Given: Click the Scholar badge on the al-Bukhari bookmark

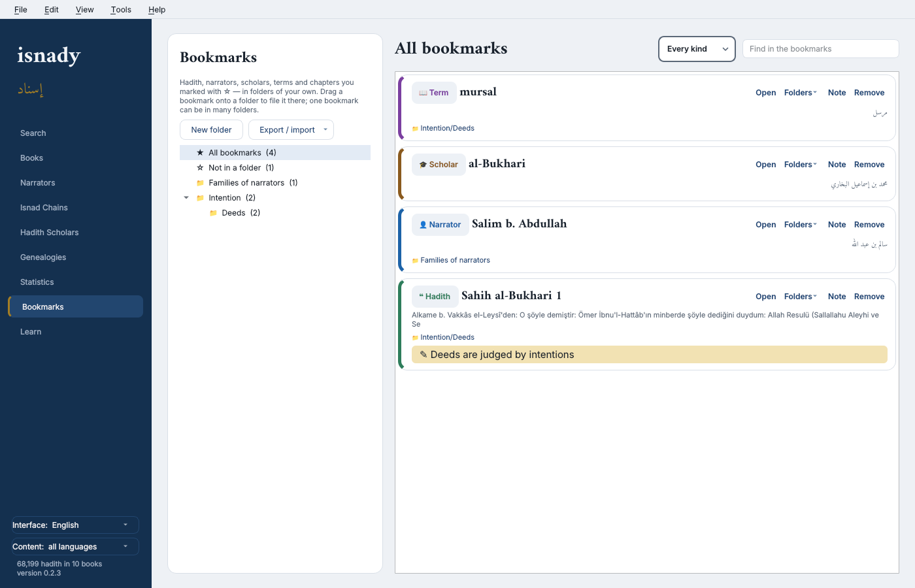Looking at the screenshot, I should point(439,165).
